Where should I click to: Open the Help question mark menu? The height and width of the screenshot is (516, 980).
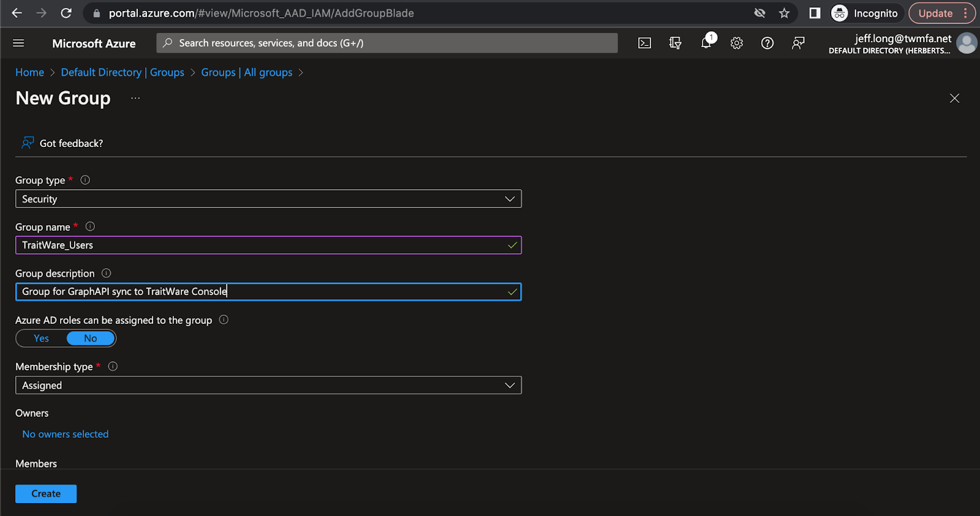tap(767, 43)
